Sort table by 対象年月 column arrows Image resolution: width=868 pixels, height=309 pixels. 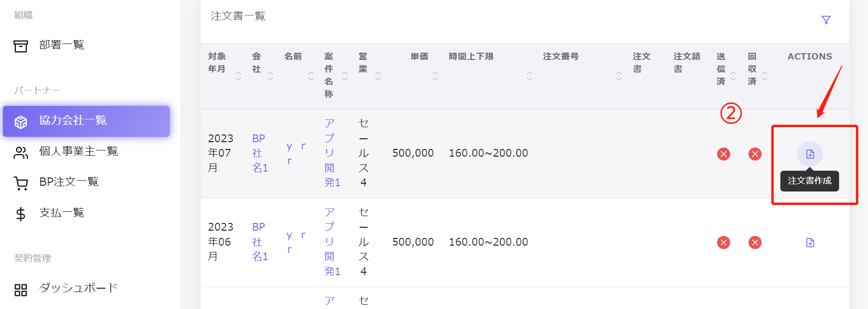tap(238, 75)
